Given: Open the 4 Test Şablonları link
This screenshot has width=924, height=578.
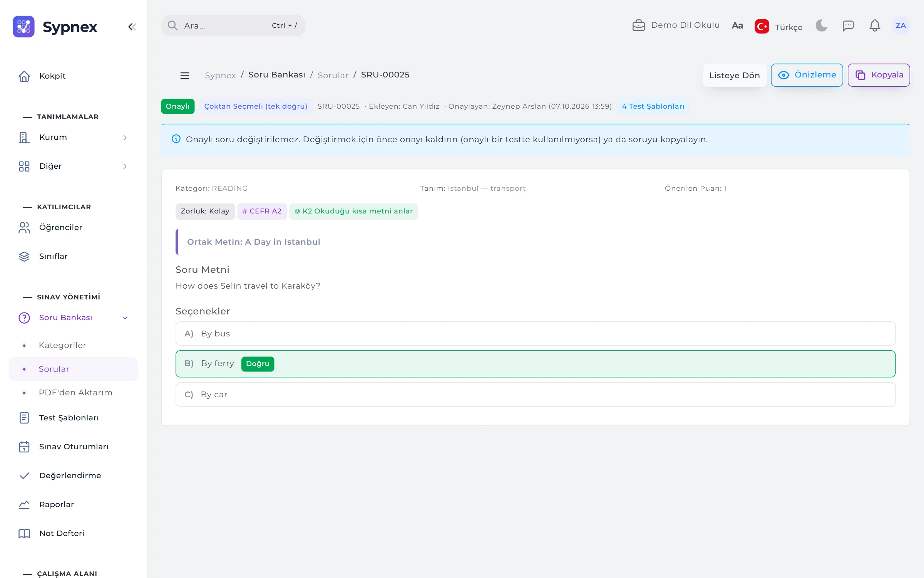Looking at the screenshot, I should tap(653, 106).
